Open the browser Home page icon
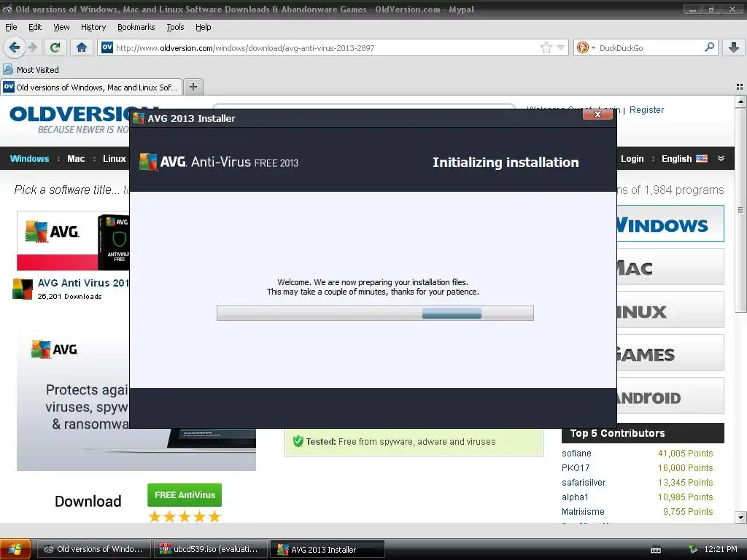This screenshot has width=747, height=560. 82,47
